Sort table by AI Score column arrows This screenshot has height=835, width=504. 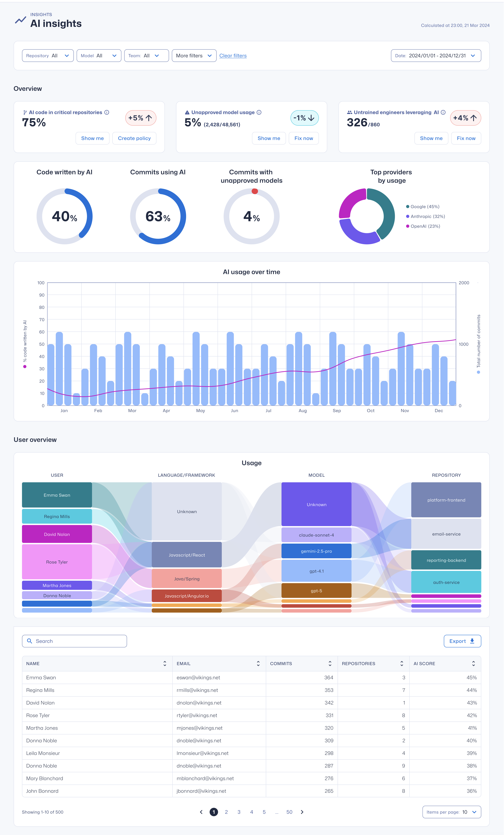coord(474,664)
